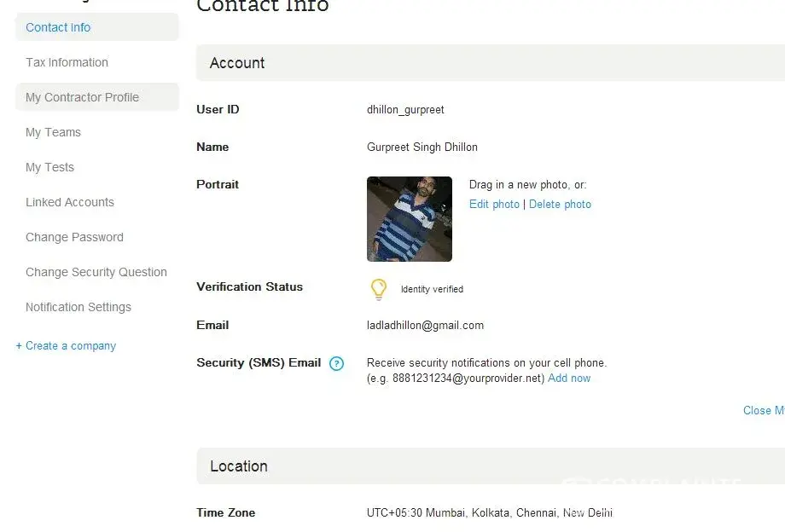The height and width of the screenshot is (532, 785).
Task: Click the Account section header
Action: click(491, 63)
